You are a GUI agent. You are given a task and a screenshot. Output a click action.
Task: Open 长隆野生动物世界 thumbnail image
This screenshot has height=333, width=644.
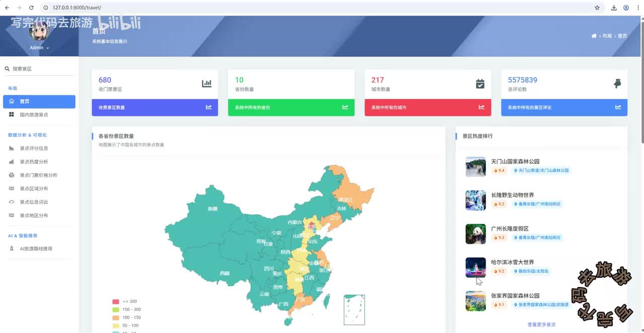click(x=475, y=200)
